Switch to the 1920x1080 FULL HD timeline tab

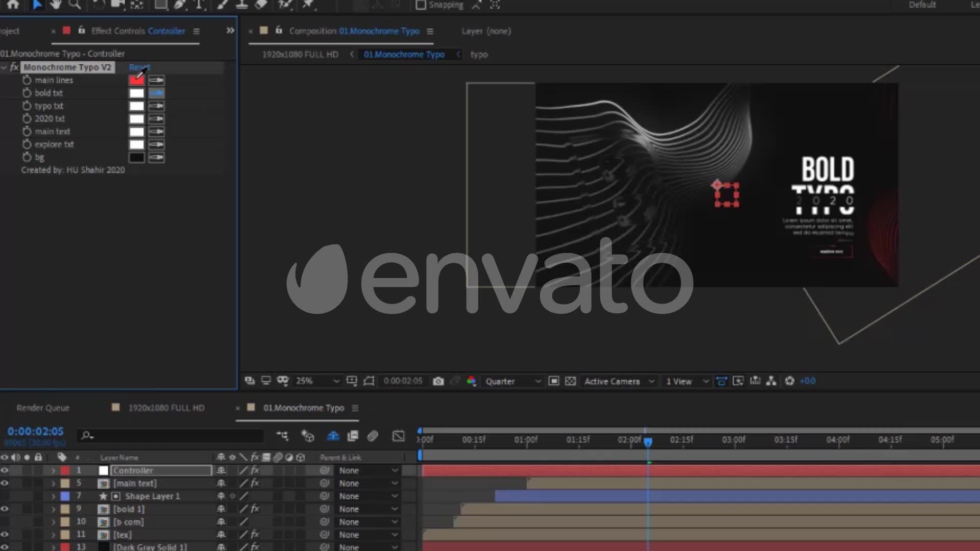coord(166,408)
